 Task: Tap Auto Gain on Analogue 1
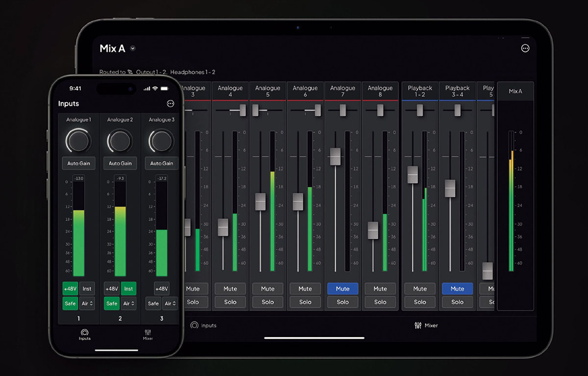[x=78, y=163]
